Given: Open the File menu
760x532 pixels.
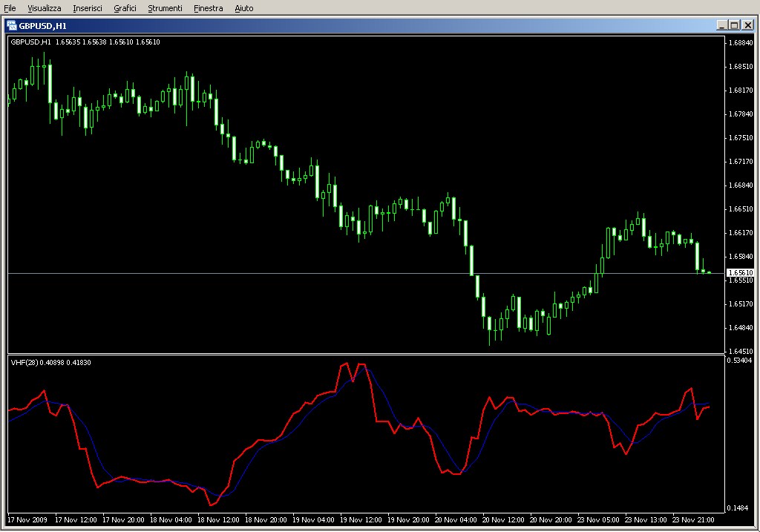Looking at the screenshot, I should pyautogui.click(x=10, y=8).
